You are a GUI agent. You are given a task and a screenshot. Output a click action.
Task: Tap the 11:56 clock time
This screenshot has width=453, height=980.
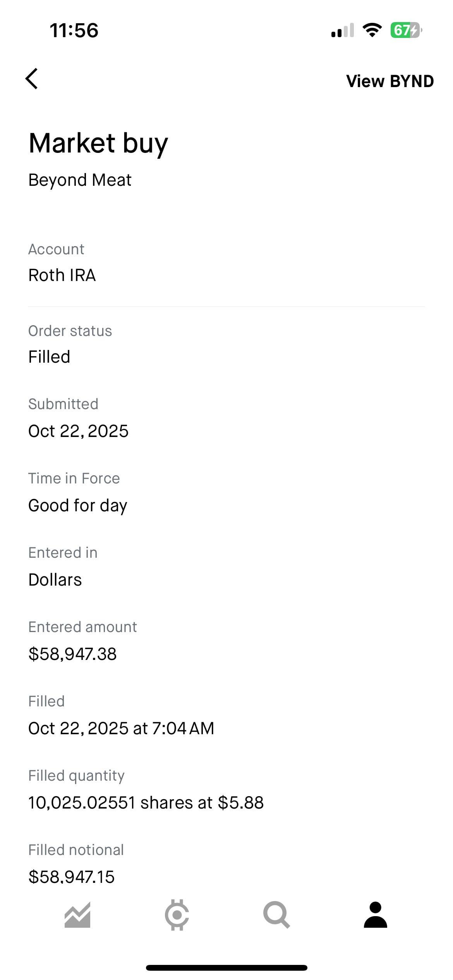coord(74,30)
